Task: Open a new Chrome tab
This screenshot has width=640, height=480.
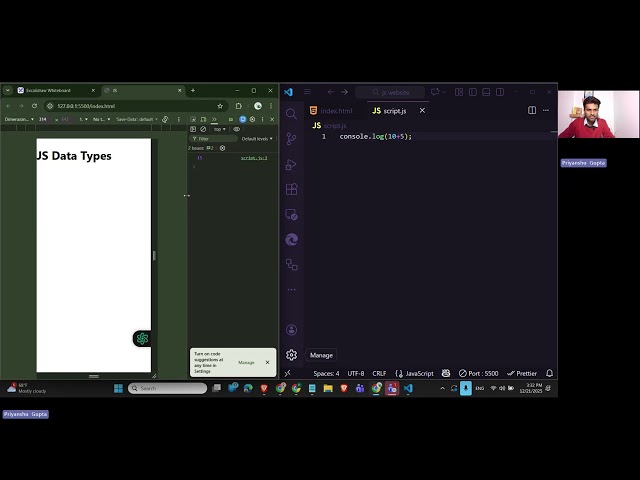Action: pos(193,90)
